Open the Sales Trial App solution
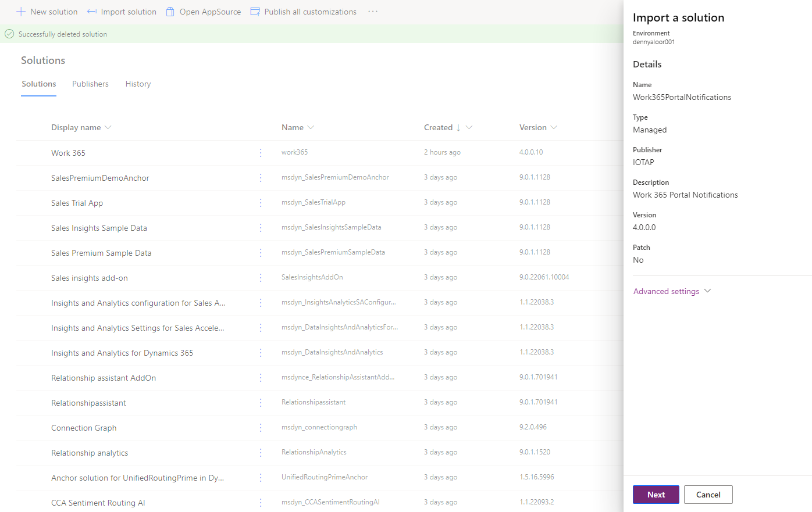The height and width of the screenshot is (512, 812). (77, 203)
